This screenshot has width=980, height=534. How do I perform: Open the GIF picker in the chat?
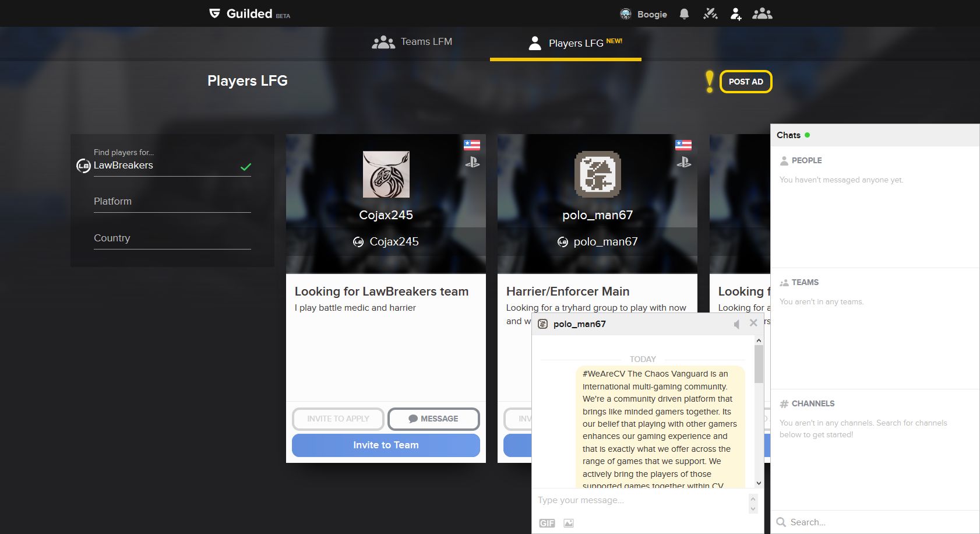click(x=547, y=523)
